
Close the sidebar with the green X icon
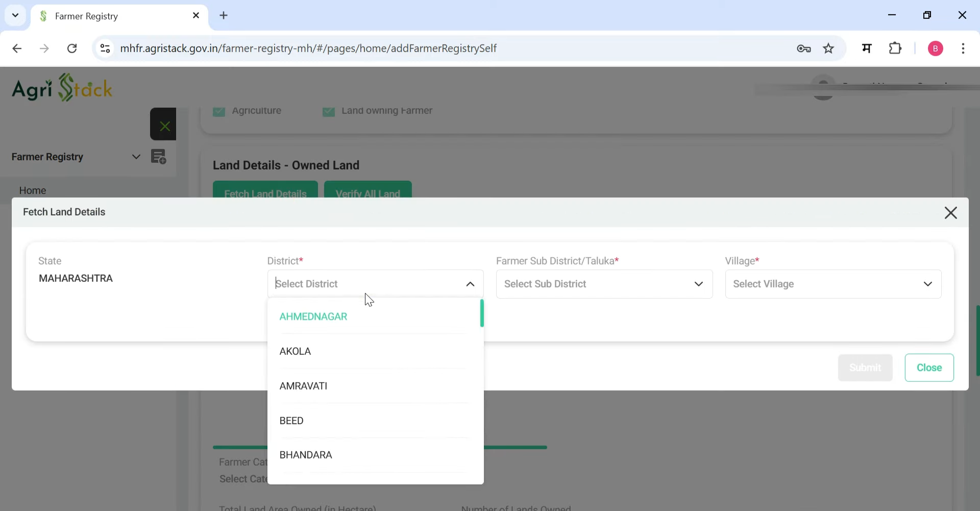tap(163, 124)
